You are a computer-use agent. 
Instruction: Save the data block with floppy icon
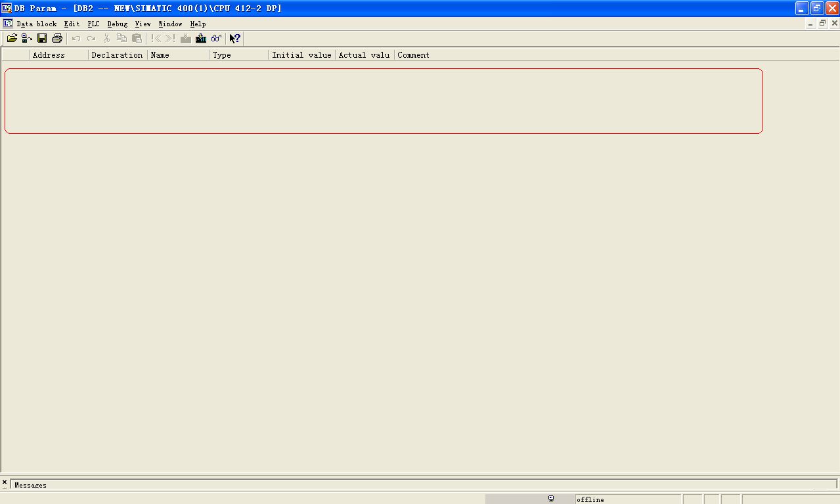tap(42, 39)
